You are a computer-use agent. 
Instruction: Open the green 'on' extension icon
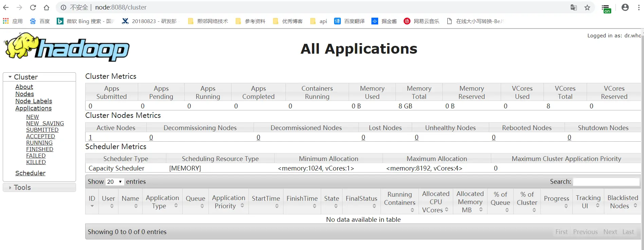606,8
